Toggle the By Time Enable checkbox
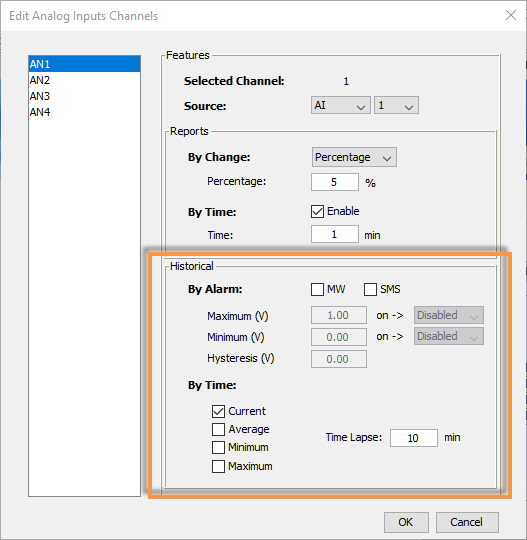The width and height of the screenshot is (527, 540). click(x=317, y=211)
